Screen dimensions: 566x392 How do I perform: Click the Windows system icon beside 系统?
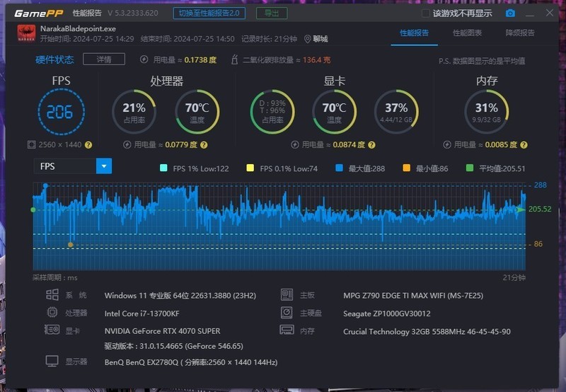[x=52, y=294]
